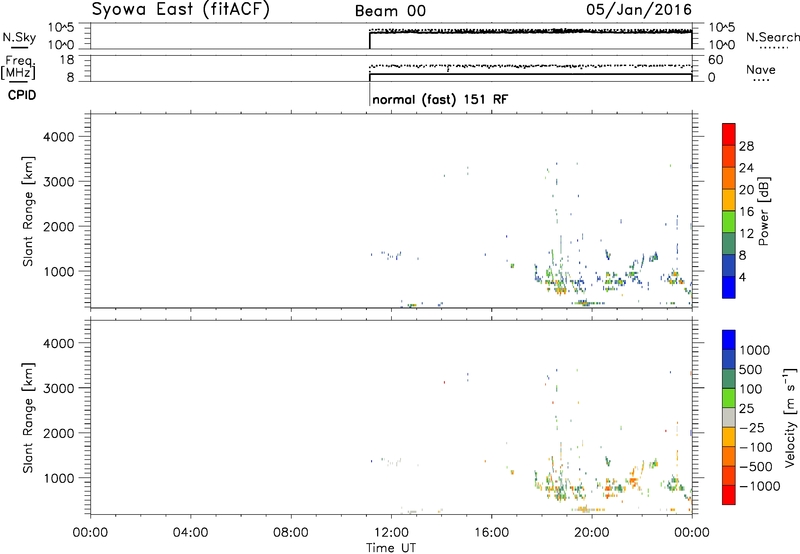
Task: Click the date label '05/Jan/2016'
Action: tap(639, 10)
